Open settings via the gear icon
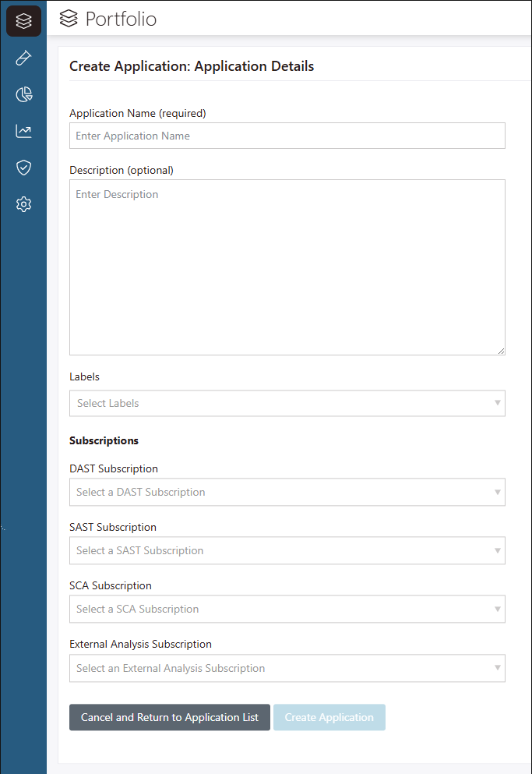 [23, 203]
